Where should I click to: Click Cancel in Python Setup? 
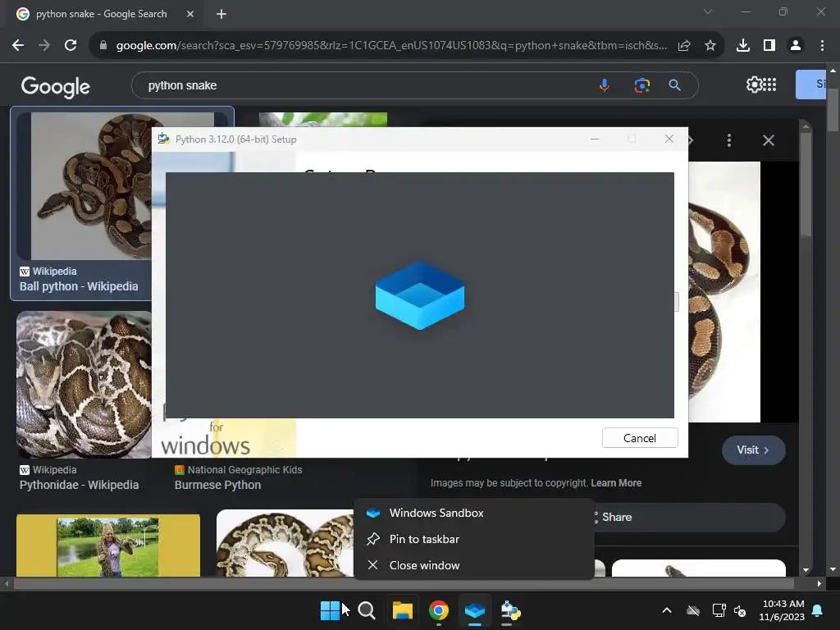click(640, 438)
